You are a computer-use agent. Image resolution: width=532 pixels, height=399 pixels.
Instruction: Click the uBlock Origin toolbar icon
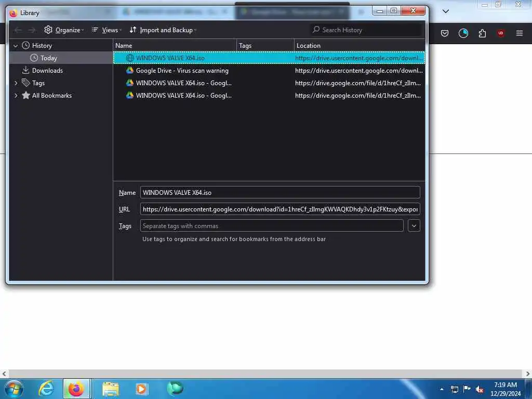pos(501,33)
